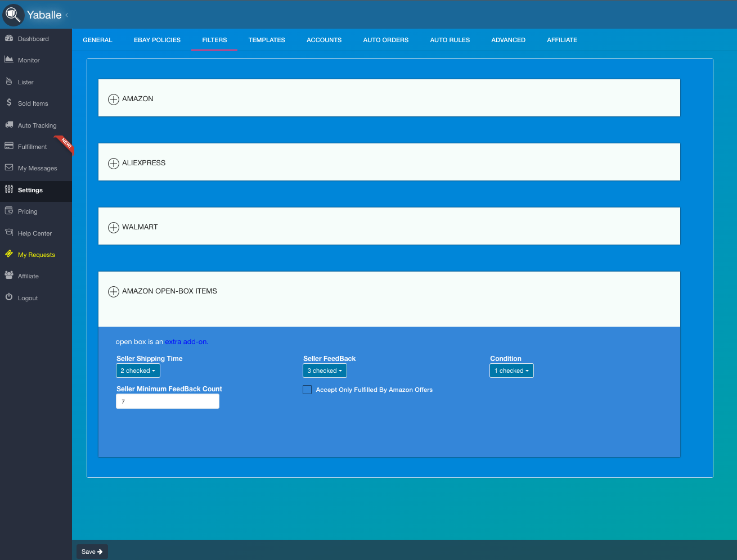Open Help Center
The height and width of the screenshot is (560, 737).
[x=36, y=233]
